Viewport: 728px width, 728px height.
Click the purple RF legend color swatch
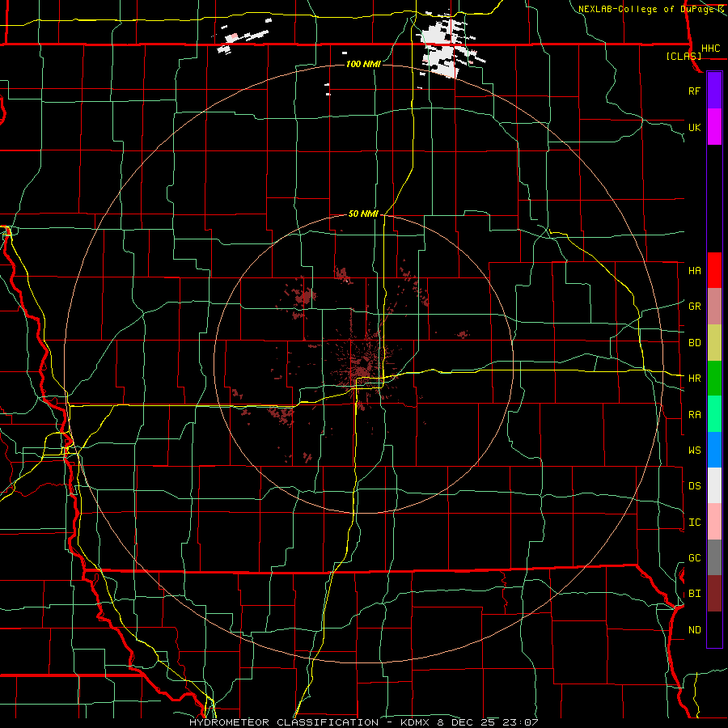714,91
